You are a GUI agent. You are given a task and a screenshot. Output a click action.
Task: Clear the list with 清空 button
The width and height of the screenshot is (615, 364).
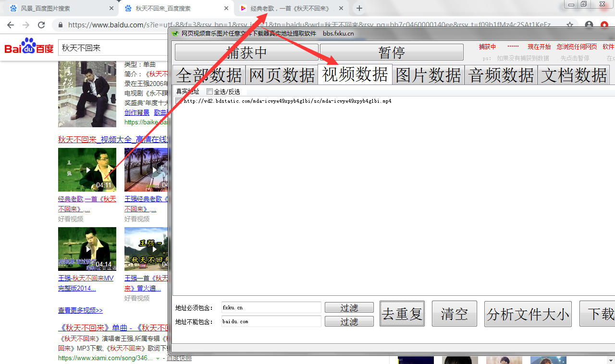click(x=454, y=314)
